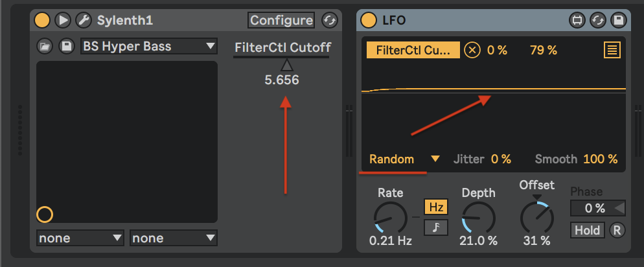Expand the first 'none' dropdown

80,238
